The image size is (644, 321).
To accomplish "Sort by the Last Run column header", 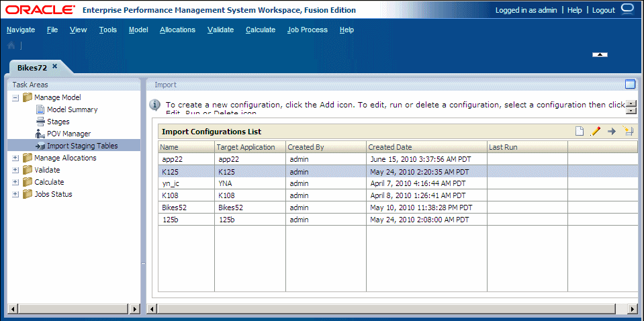I will pos(527,147).
